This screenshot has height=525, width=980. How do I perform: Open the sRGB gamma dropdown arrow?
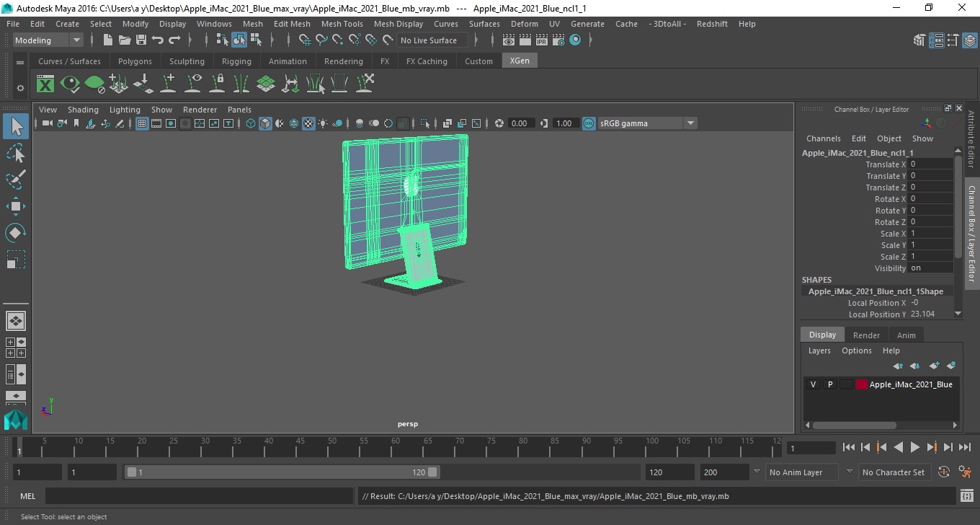[x=690, y=123]
